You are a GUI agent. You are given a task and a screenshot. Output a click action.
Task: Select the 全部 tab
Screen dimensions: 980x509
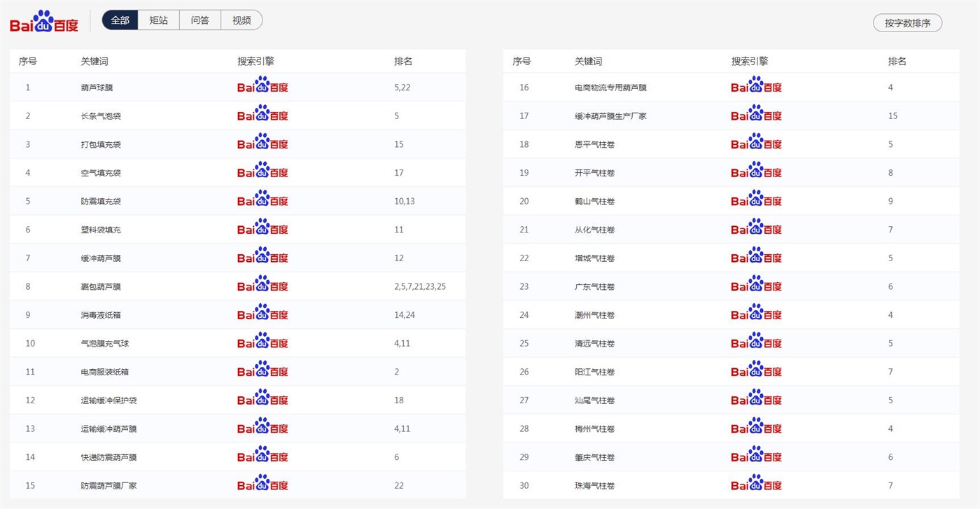(120, 20)
